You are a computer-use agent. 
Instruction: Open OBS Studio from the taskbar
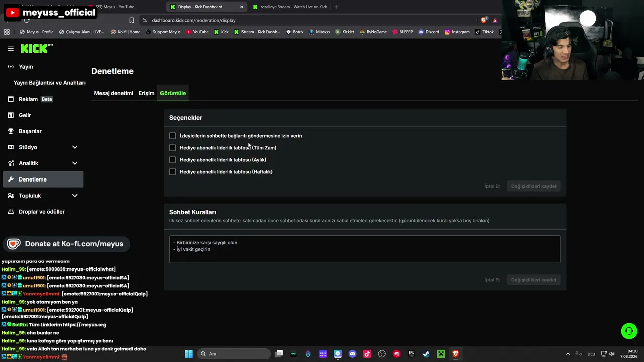[382, 354]
